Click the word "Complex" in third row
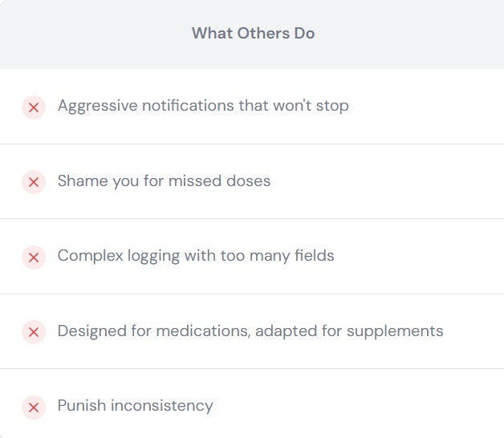 pos(88,256)
